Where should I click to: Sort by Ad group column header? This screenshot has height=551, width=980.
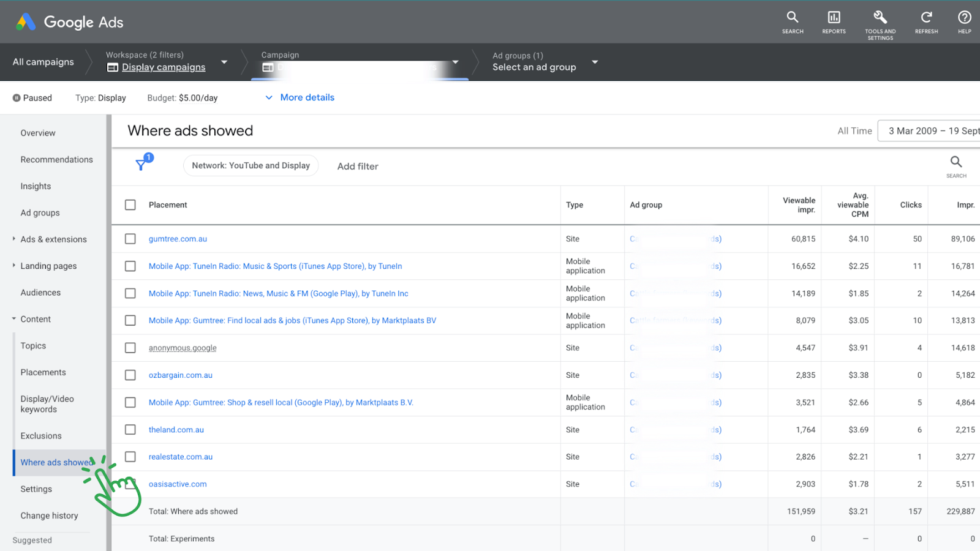(x=646, y=205)
